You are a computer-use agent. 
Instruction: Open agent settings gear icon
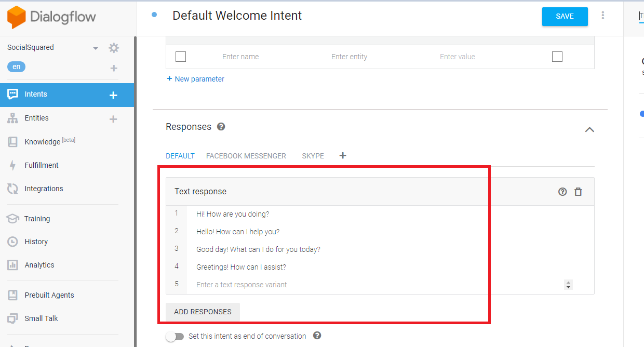coord(114,48)
